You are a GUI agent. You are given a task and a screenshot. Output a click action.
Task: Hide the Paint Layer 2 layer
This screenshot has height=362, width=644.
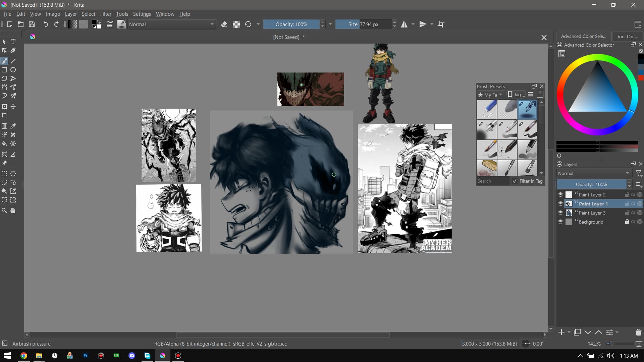pyautogui.click(x=560, y=194)
